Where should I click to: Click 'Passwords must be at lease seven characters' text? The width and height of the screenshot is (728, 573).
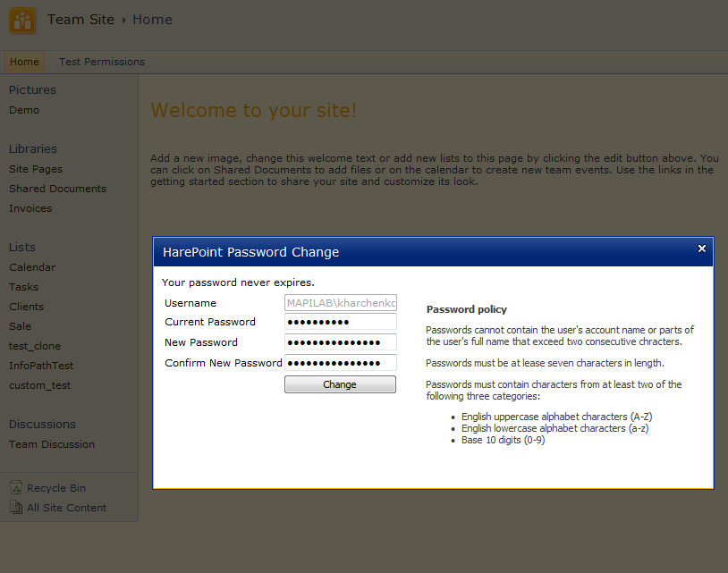(x=545, y=363)
